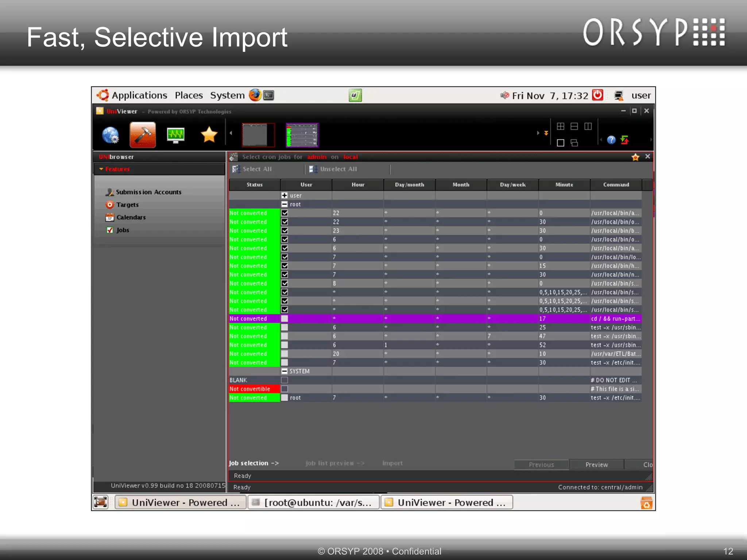Image resolution: width=747 pixels, height=560 pixels.
Task: Click the yellow star bookmarks icon
Action: click(209, 135)
